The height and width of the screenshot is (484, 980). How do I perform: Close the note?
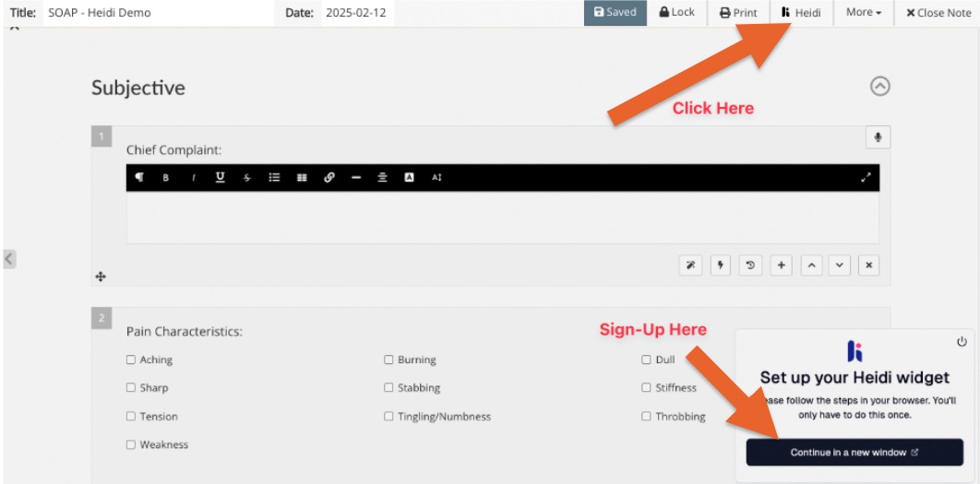938,13
